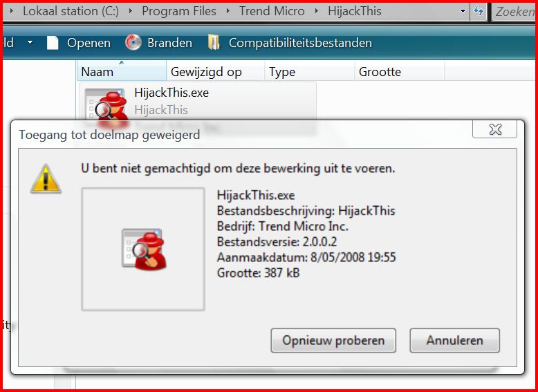
Task: Sort by the Naam column header
Action: point(122,72)
